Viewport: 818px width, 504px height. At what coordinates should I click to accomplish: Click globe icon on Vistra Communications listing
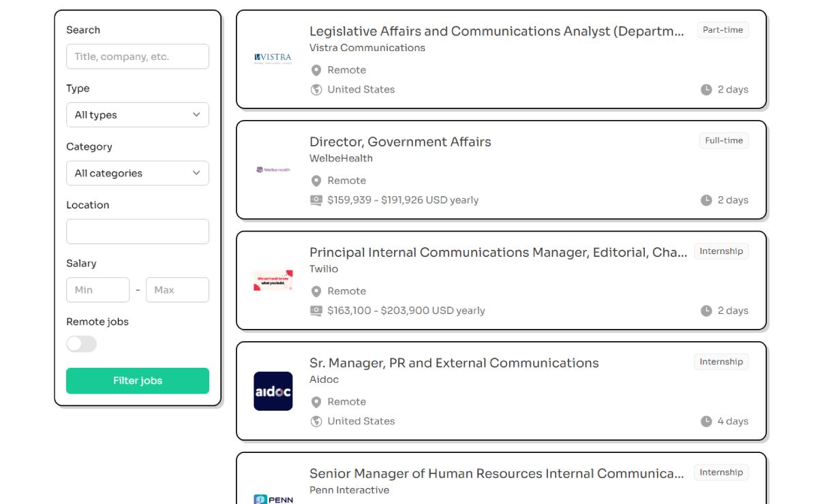coord(316,89)
